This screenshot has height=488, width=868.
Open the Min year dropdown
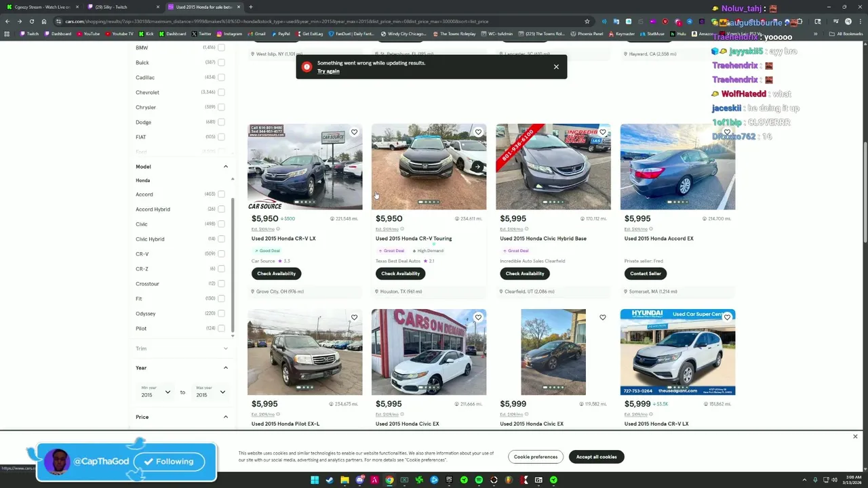pyautogui.click(x=155, y=392)
